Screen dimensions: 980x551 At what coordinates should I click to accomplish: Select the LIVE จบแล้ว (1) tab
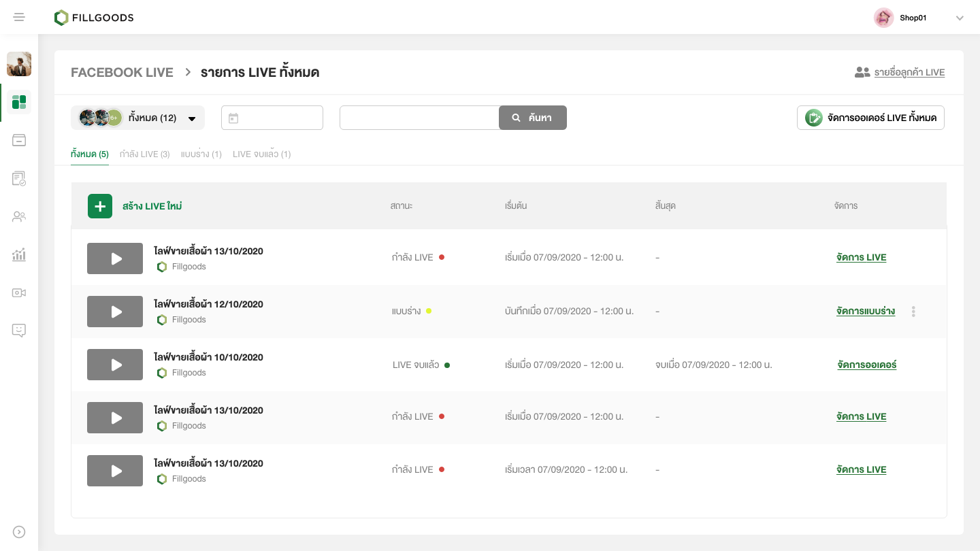click(x=261, y=154)
